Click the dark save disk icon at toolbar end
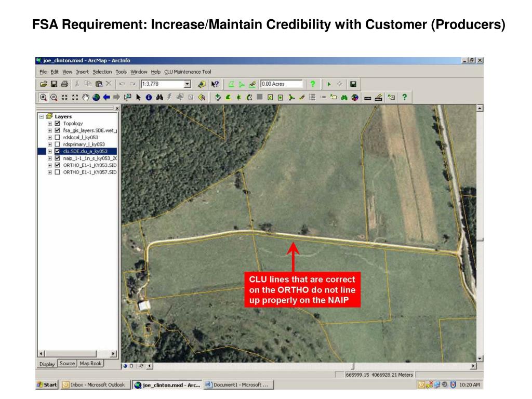This screenshot has height=399, width=532. pos(353,84)
